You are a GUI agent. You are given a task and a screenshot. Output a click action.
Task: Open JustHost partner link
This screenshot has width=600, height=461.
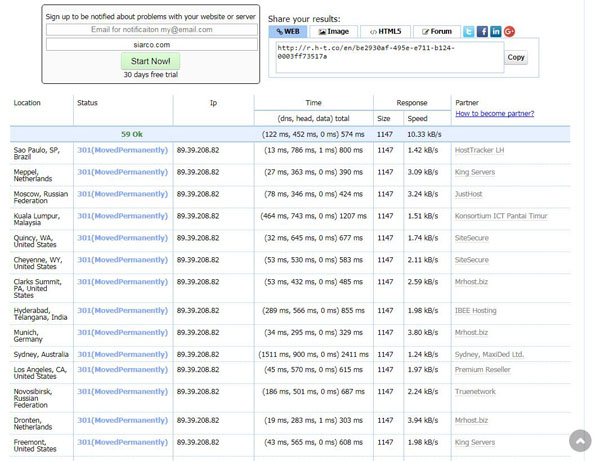pyautogui.click(x=468, y=194)
